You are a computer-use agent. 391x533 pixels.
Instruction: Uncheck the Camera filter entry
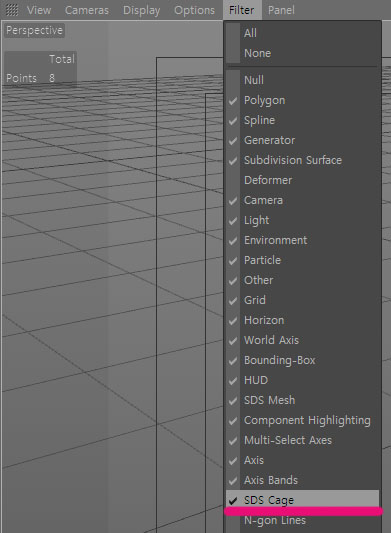pos(303,200)
